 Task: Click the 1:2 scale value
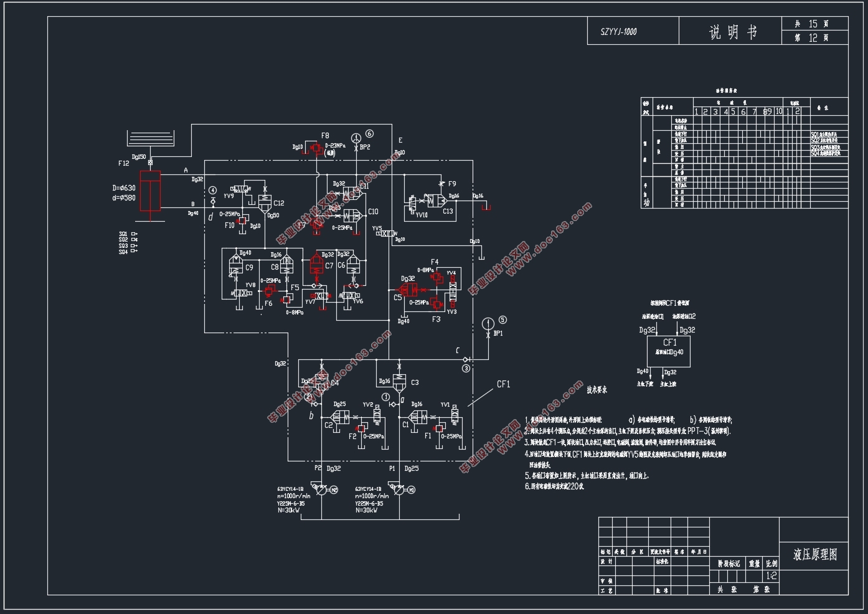pos(771,576)
